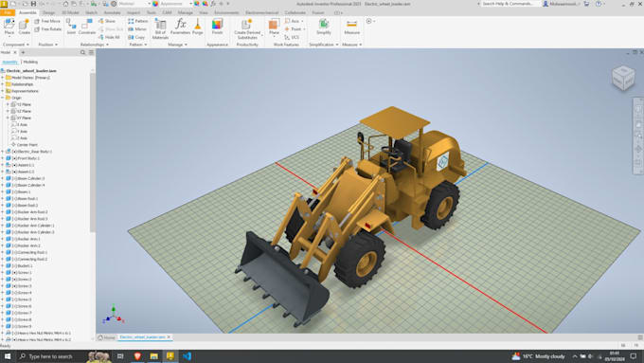Open the Simplification panel dropdown
This screenshot has width=644, height=363.
click(324, 45)
